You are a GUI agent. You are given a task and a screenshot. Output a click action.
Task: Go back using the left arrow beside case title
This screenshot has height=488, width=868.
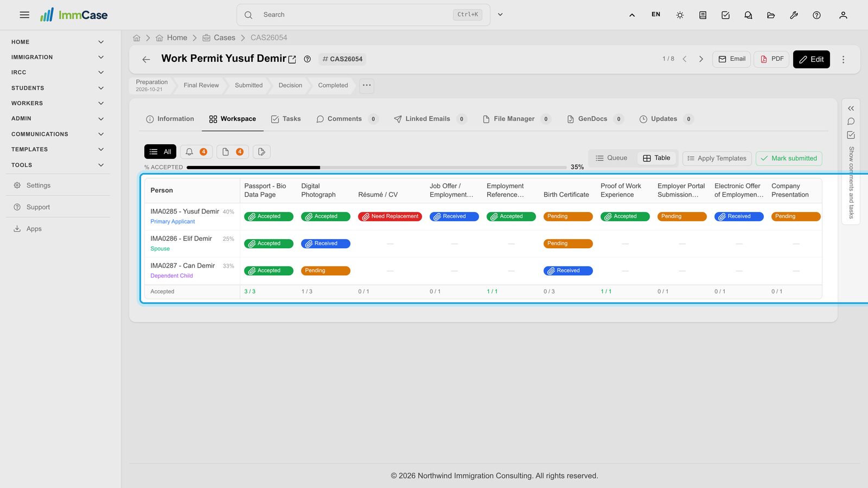(146, 60)
